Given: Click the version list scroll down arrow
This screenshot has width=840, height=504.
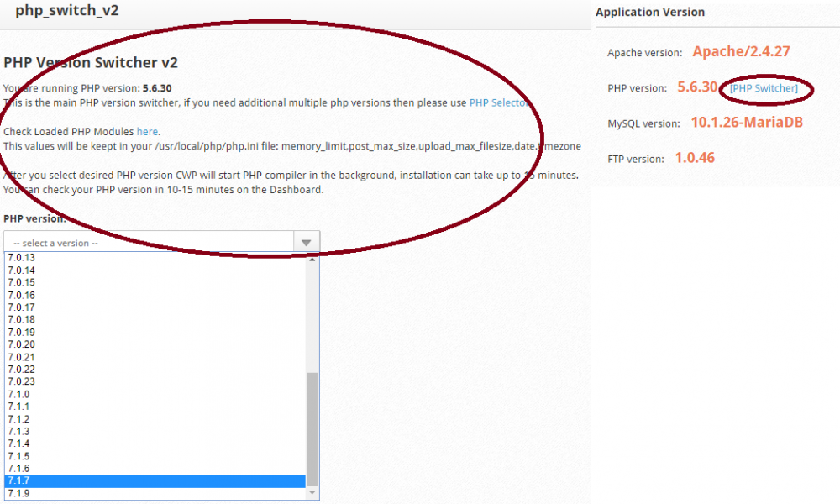Looking at the screenshot, I should coord(312,494).
